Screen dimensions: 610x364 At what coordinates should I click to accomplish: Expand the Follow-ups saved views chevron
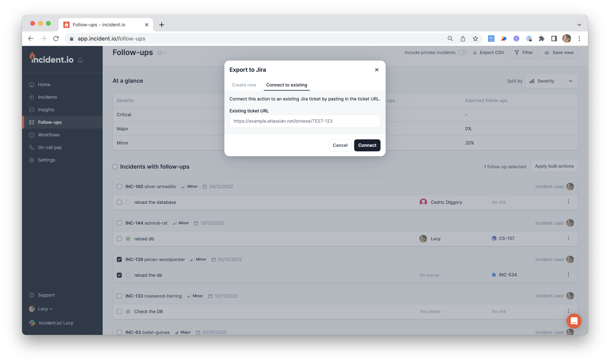(x=162, y=52)
